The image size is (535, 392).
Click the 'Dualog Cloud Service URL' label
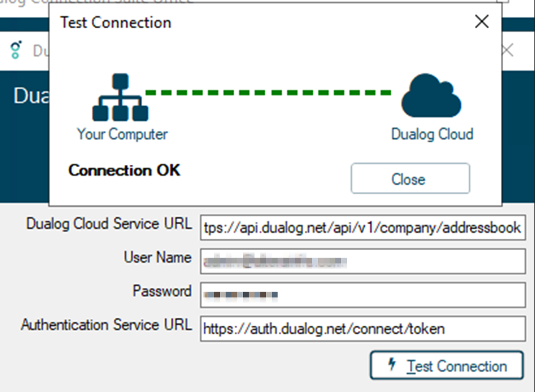[109, 224]
